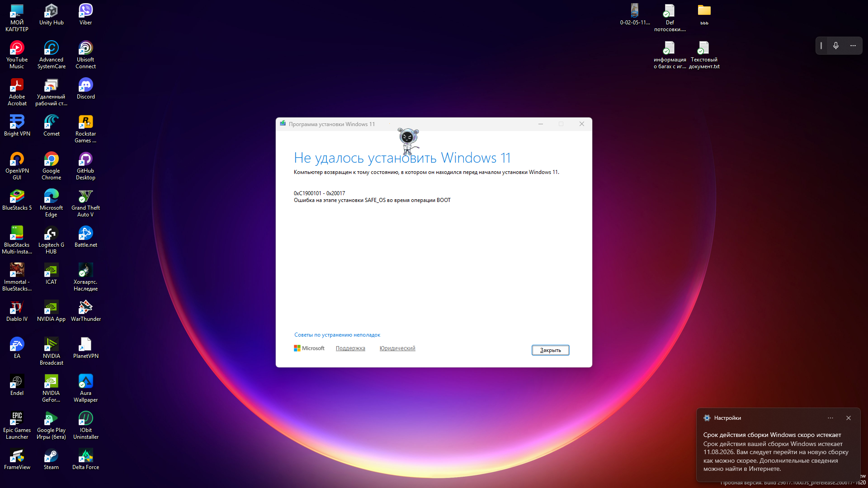
Task: Click the microphone button in voice bar
Action: click(x=836, y=46)
